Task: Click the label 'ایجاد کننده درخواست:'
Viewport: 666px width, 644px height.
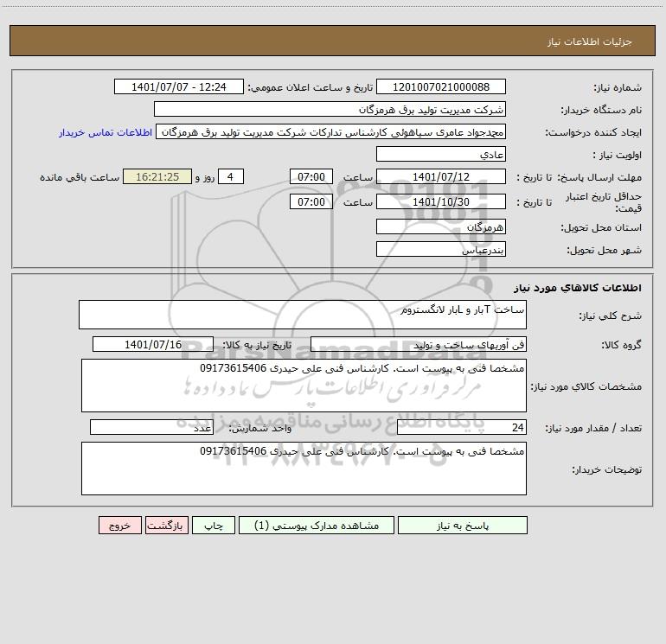Action: click(593, 132)
